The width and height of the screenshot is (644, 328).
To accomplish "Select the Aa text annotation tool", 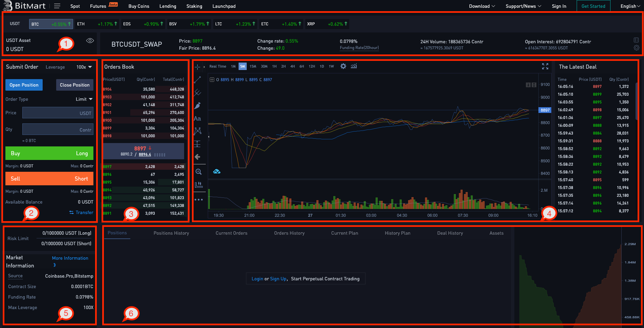I will [x=197, y=119].
